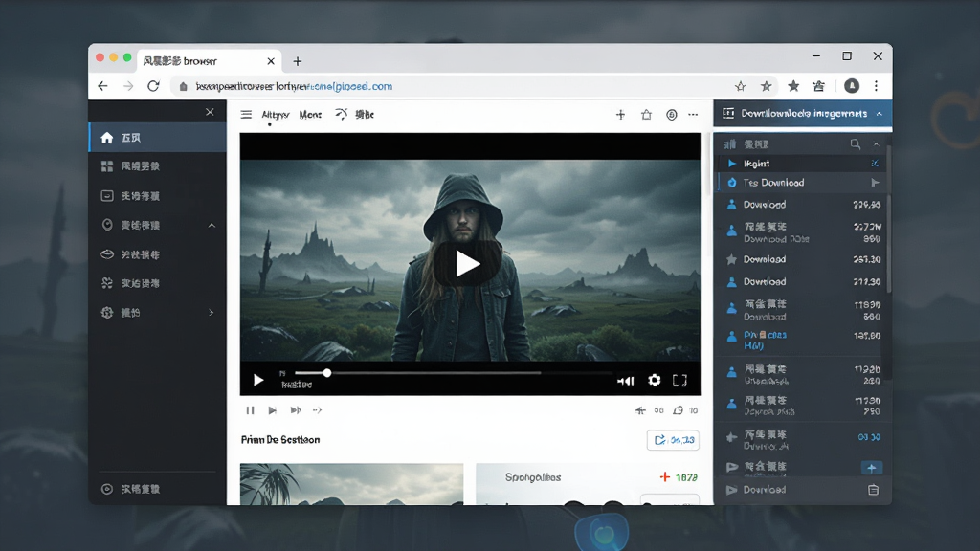Toggle mute with the player's volume icon
The height and width of the screenshot is (551, 980).
pyautogui.click(x=626, y=381)
